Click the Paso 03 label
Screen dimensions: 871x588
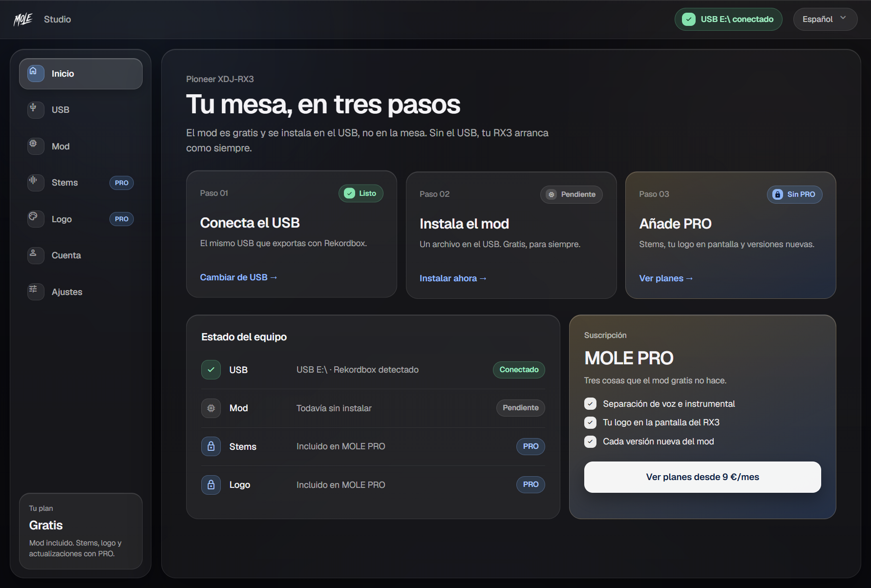(654, 194)
